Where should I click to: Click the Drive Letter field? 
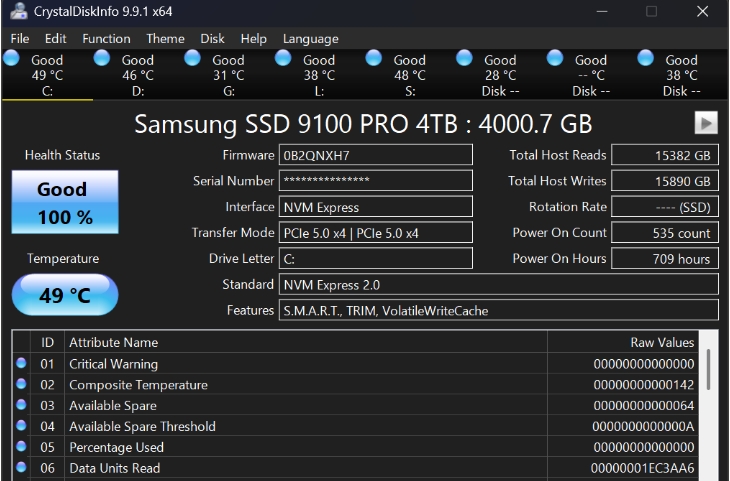(x=376, y=258)
